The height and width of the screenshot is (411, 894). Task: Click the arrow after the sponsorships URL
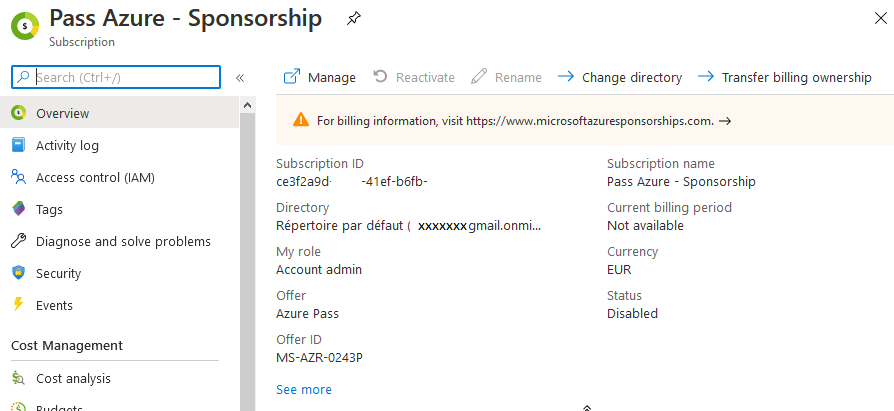point(725,121)
